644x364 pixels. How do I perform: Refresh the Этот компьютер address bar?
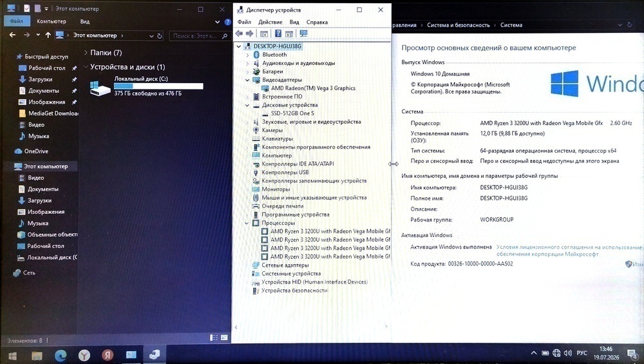160,35
